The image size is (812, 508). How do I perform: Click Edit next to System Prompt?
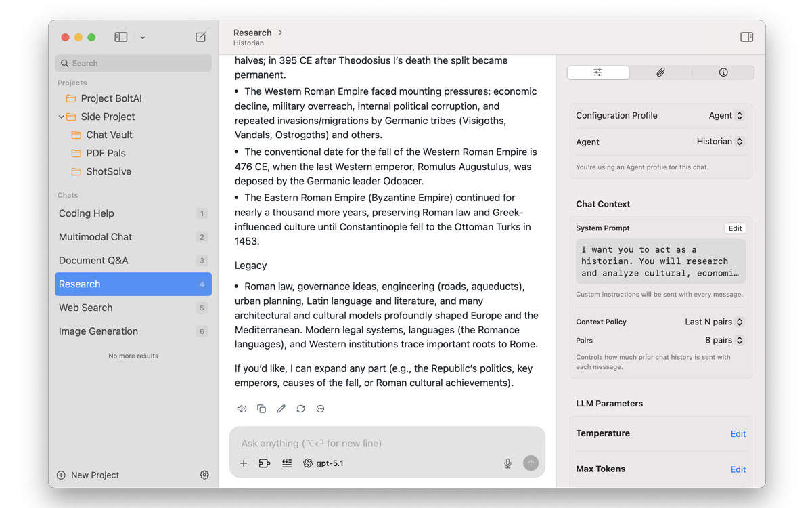[735, 228]
